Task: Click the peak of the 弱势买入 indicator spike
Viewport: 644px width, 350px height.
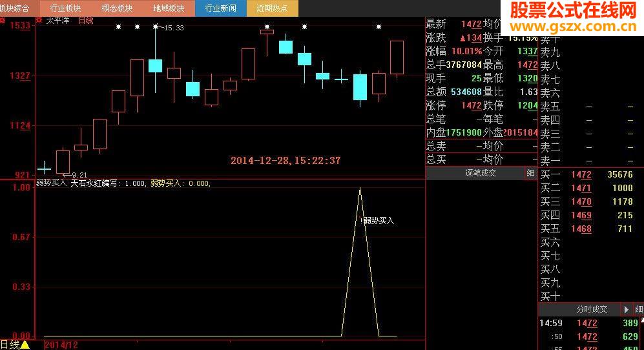Action: [x=360, y=189]
